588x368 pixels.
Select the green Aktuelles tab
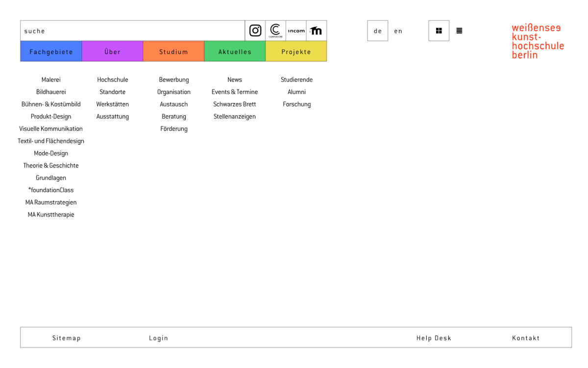click(x=235, y=52)
